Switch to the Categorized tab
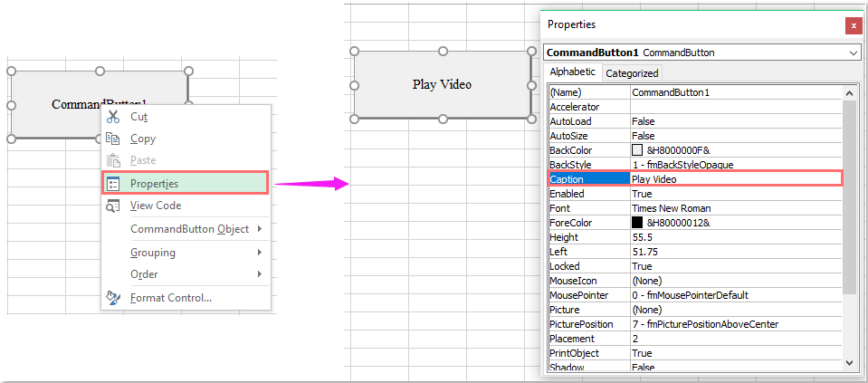 [632, 73]
